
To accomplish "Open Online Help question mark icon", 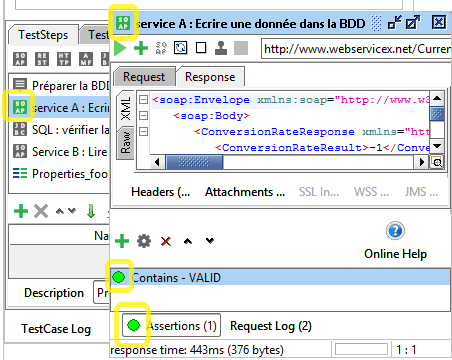I will 395,231.
